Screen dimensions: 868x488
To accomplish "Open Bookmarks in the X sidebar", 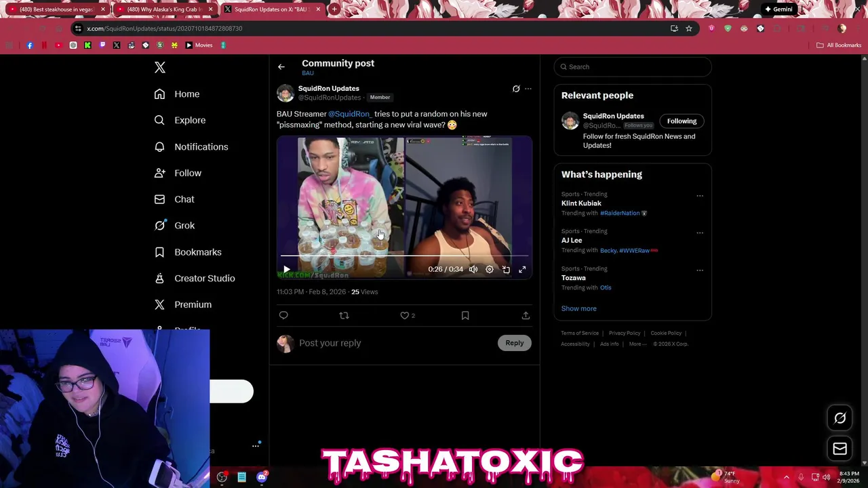I will pos(187,252).
